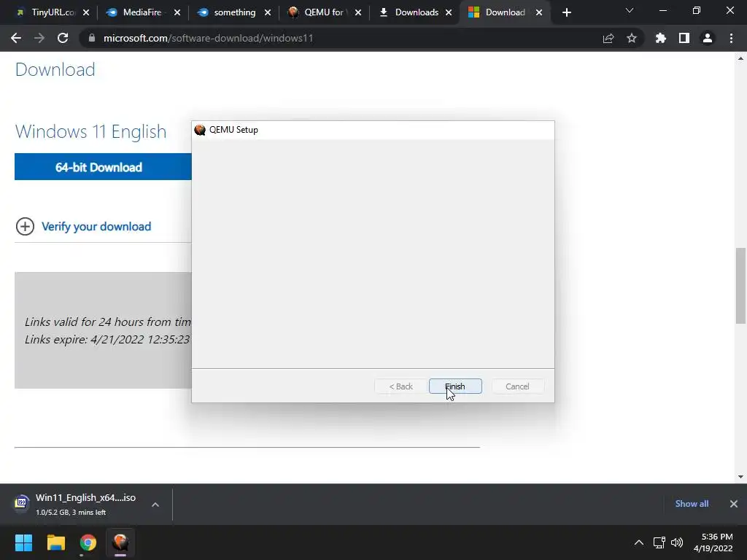Restore down the Chrome window

coord(697,10)
